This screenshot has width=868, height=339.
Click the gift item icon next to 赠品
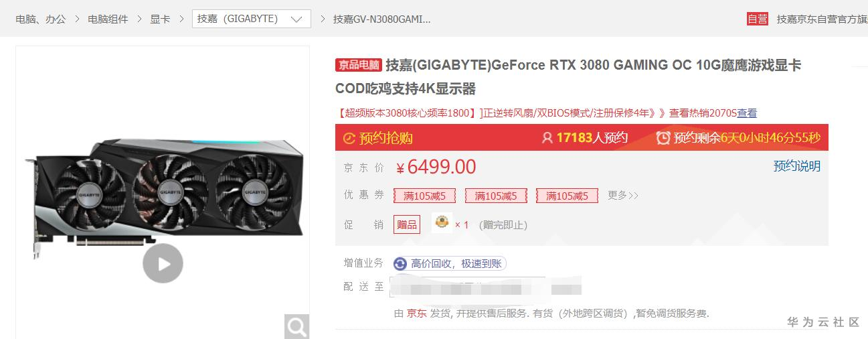[442, 222]
